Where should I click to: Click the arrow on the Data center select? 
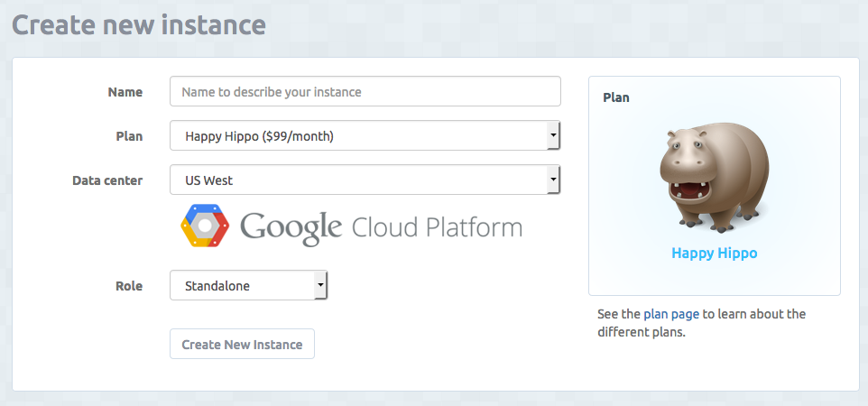click(552, 180)
